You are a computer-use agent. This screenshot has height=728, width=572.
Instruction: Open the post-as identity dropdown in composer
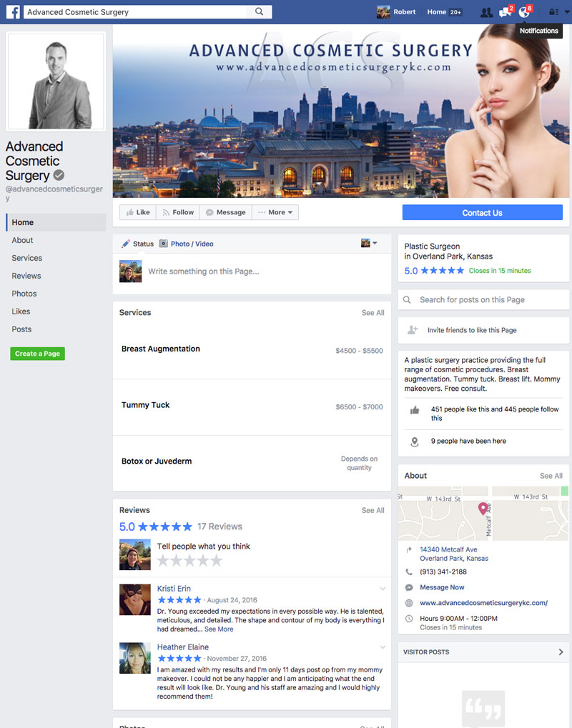tap(369, 243)
